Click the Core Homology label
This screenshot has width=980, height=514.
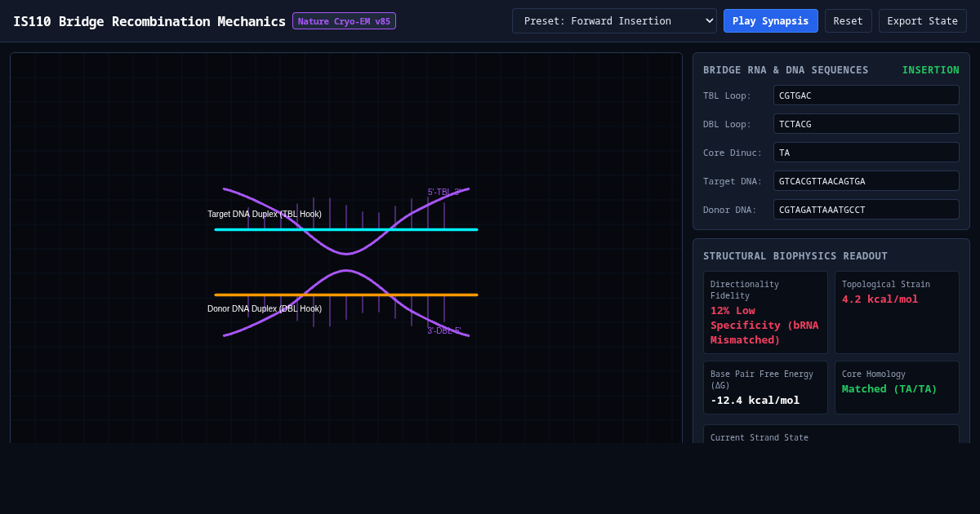pyautogui.click(x=874, y=374)
